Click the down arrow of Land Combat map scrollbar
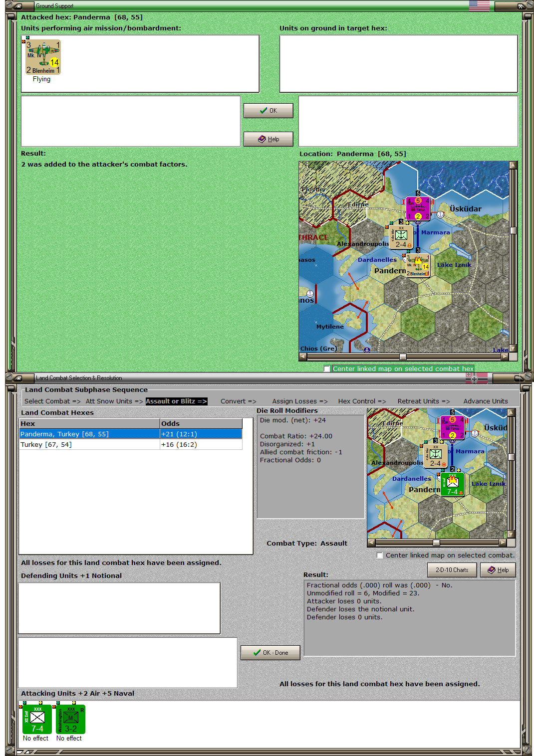Screen dimensions: 534x756 click(x=511, y=535)
